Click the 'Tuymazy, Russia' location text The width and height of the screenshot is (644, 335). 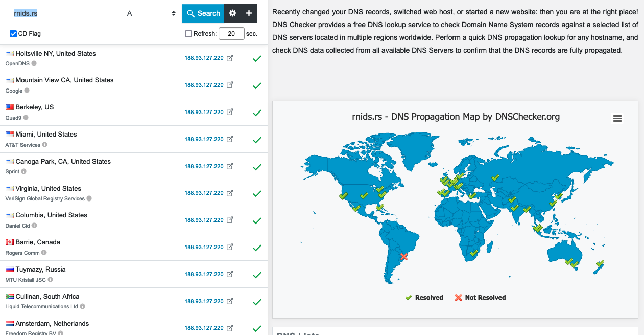click(41, 269)
